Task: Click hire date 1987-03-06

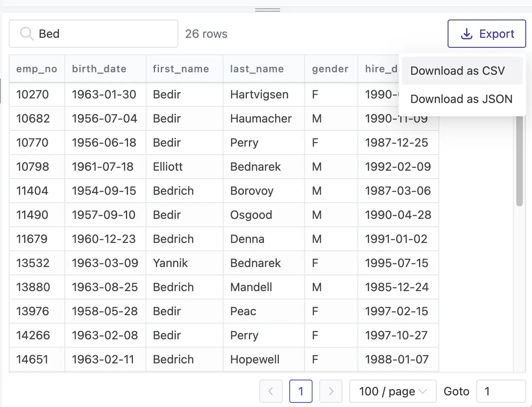Action: 398,191
